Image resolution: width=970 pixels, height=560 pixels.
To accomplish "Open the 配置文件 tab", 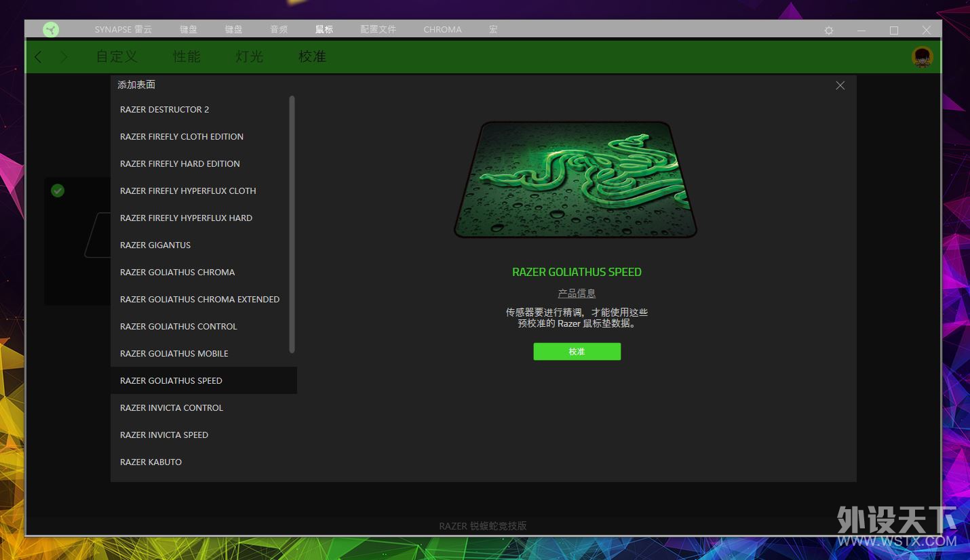I will point(379,30).
